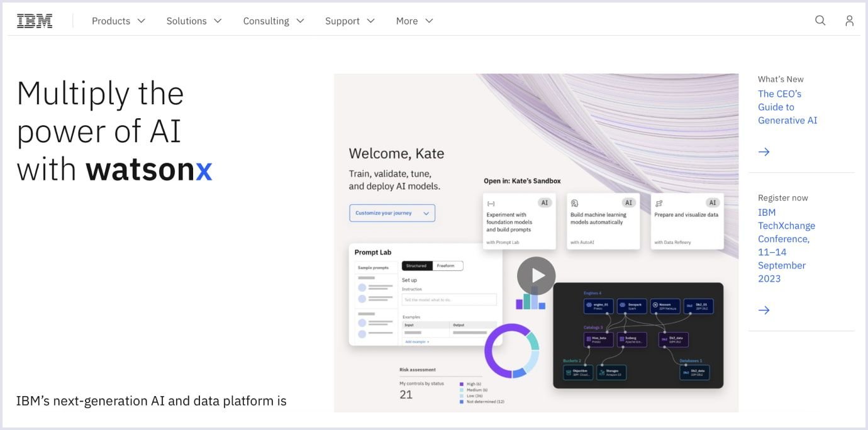Click the watsonx headline text
The width and height of the screenshot is (868, 430).
pyautogui.click(x=149, y=170)
